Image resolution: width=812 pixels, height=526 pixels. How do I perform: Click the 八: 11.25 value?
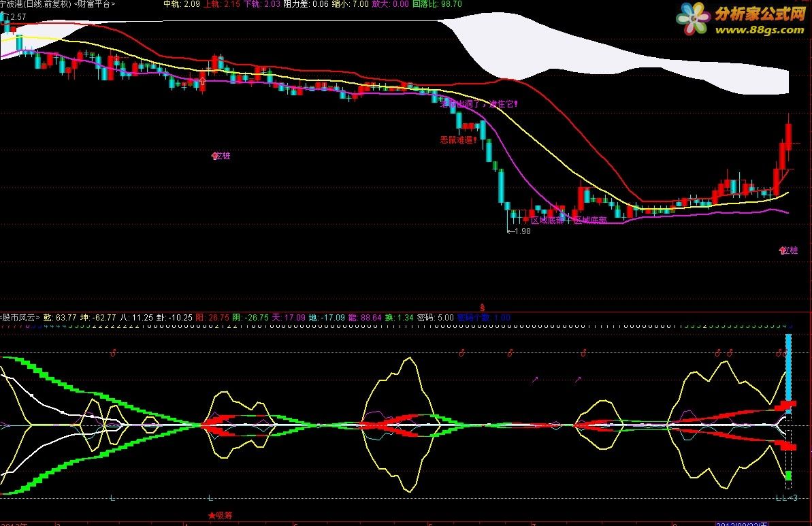[136, 317]
